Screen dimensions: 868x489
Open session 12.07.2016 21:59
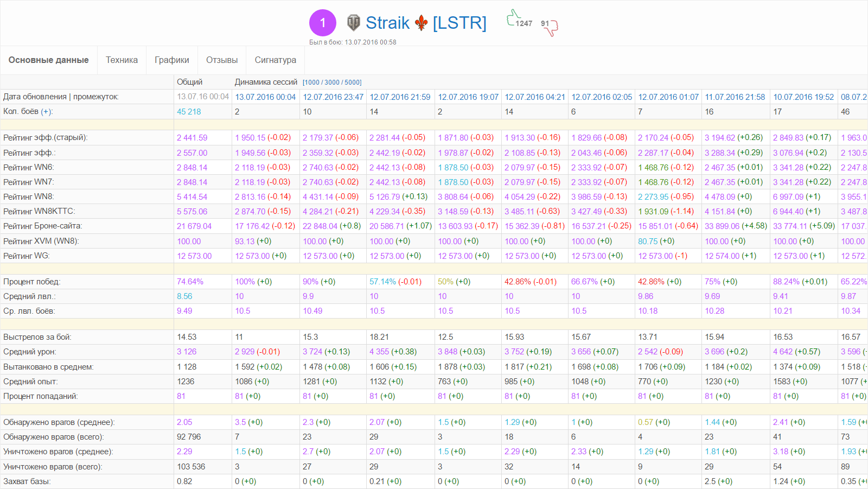(400, 97)
